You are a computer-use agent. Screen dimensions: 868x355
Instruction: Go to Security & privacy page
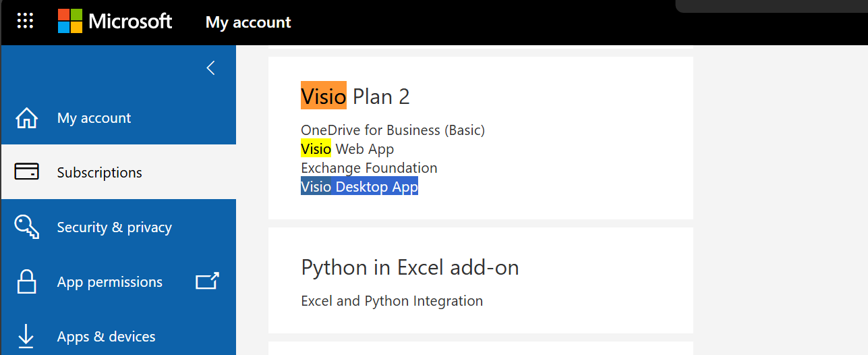click(x=115, y=227)
